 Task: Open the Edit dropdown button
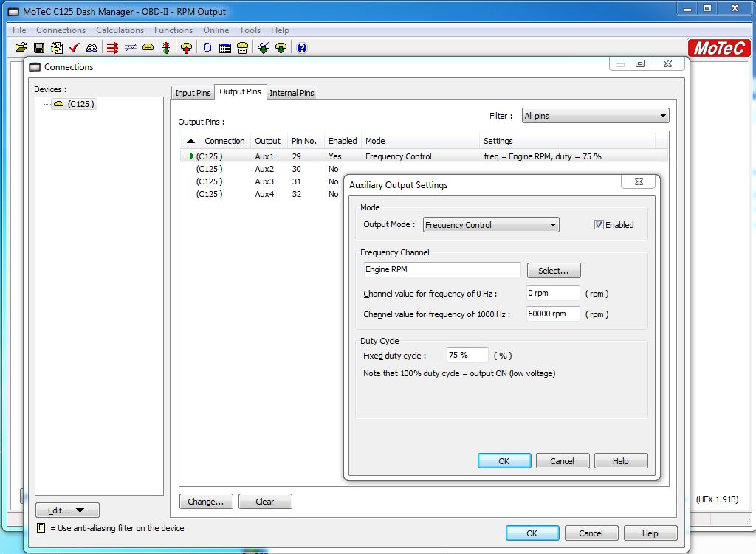(67, 510)
